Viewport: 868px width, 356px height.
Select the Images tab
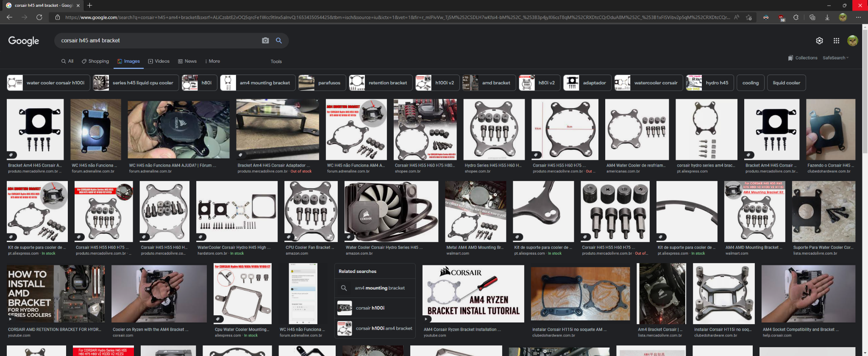(129, 61)
